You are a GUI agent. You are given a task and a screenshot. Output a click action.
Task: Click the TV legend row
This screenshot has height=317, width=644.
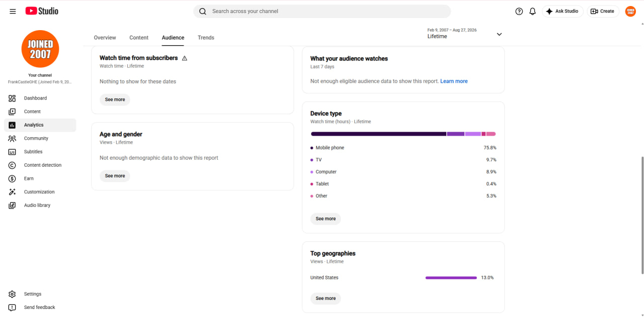[404, 160]
